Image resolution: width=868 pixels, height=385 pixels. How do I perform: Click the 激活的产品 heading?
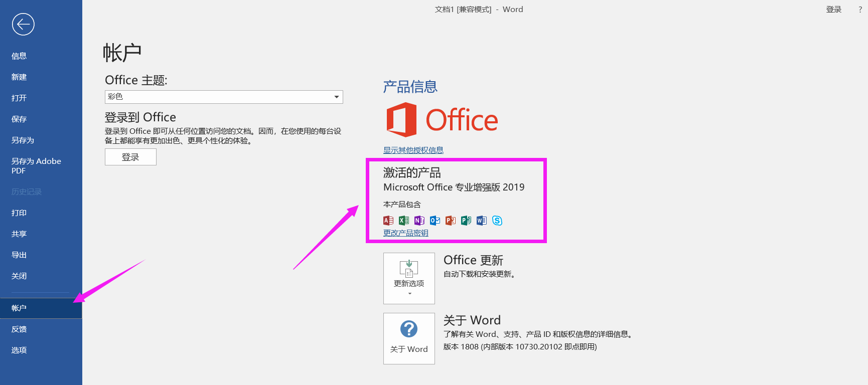pos(412,172)
